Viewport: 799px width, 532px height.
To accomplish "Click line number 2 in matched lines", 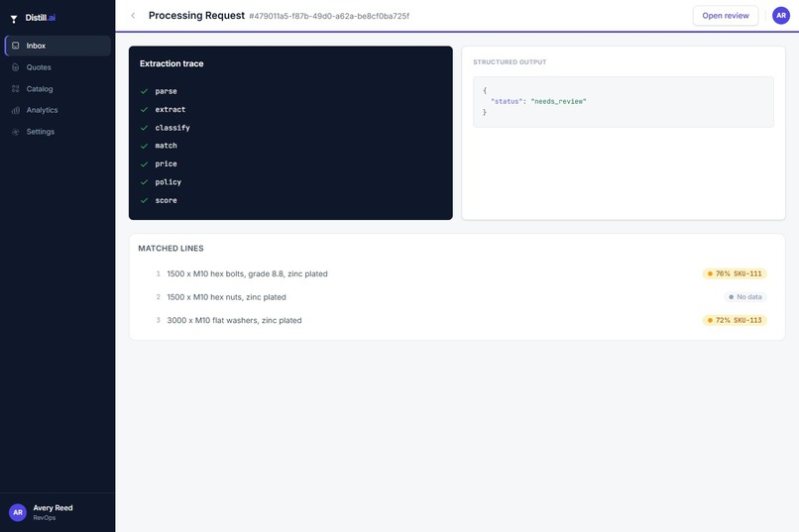I will pyautogui.click(x=158, y=297).
